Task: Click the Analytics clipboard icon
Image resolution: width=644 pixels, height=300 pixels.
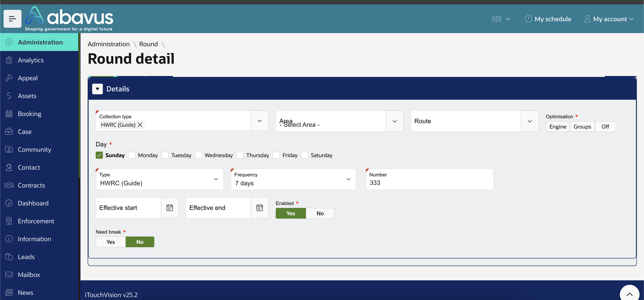Action: click(x=9, y=60)
